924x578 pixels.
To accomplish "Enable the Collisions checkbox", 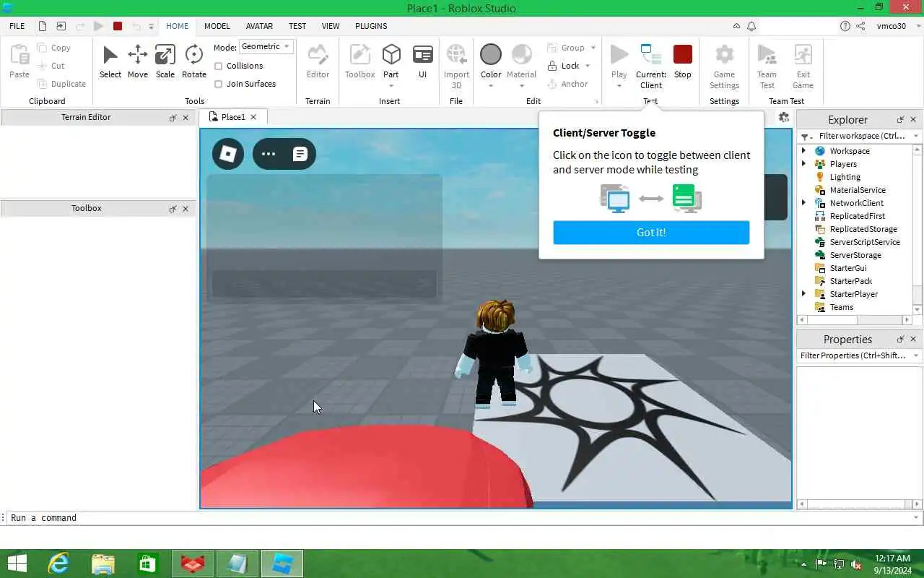I will click(219, 66).
